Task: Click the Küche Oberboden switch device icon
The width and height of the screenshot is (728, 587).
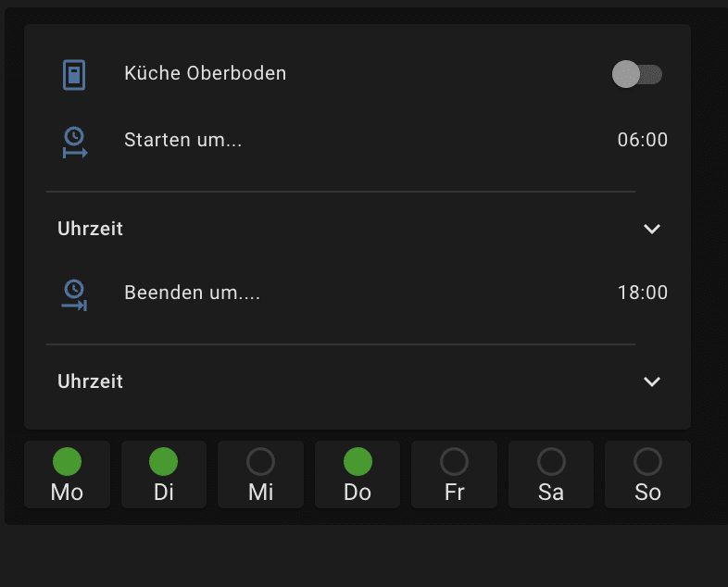Action: pos(74,74)
